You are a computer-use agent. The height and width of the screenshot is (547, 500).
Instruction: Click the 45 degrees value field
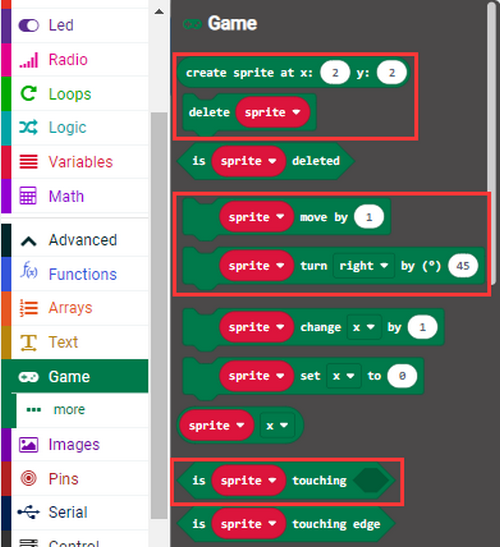[463, 266]
